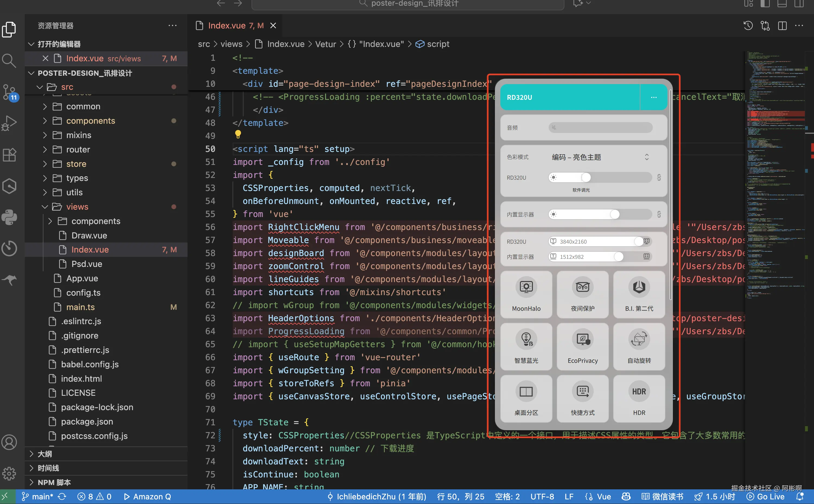Adjust the 内置显示器 brightness slider

[x=614, y=214]
